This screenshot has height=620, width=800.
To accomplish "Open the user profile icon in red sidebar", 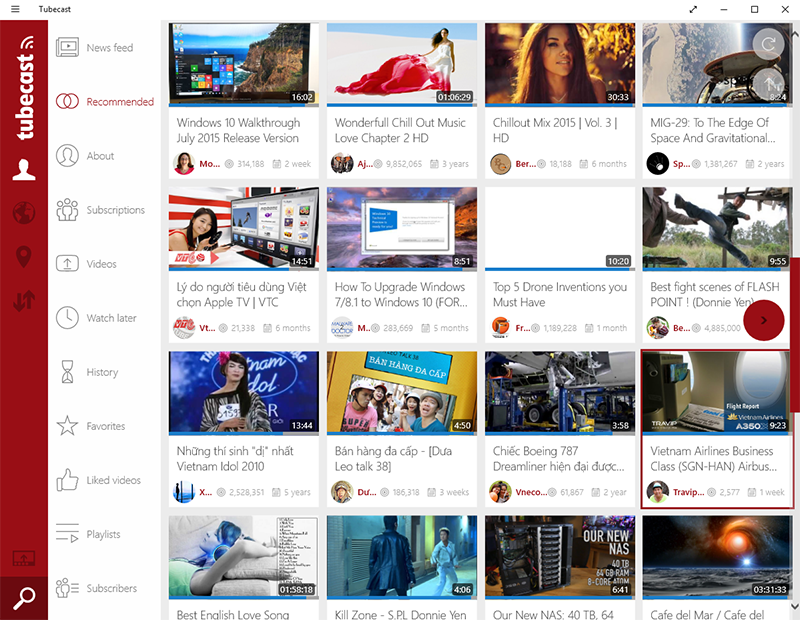I will (x=24, y=170).
